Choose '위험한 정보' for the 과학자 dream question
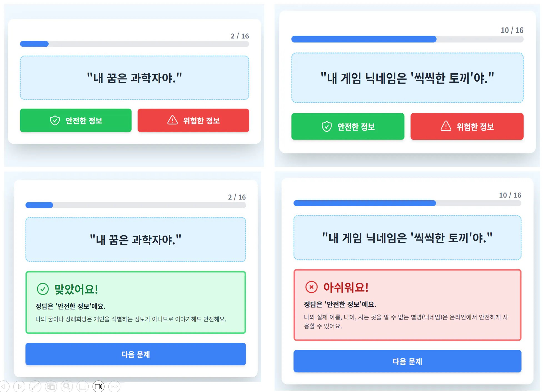Image resolution: width=543 pixels, height=392 pixels. tap(193, 120)
